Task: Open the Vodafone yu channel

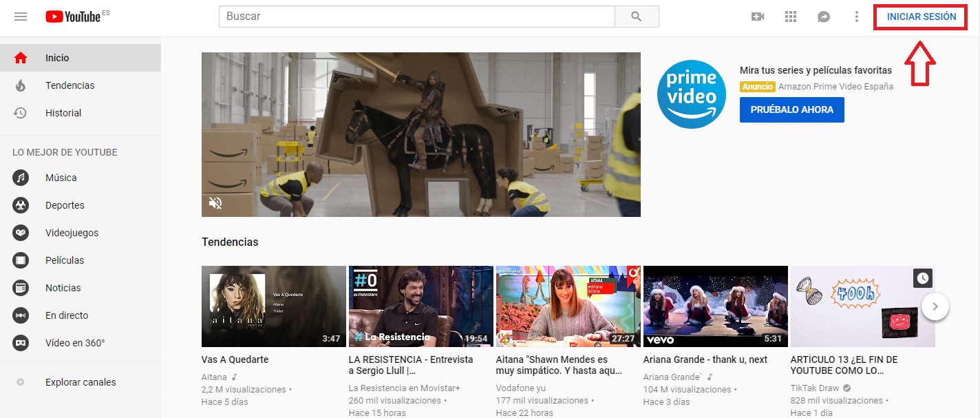Action: click(521, 388)
